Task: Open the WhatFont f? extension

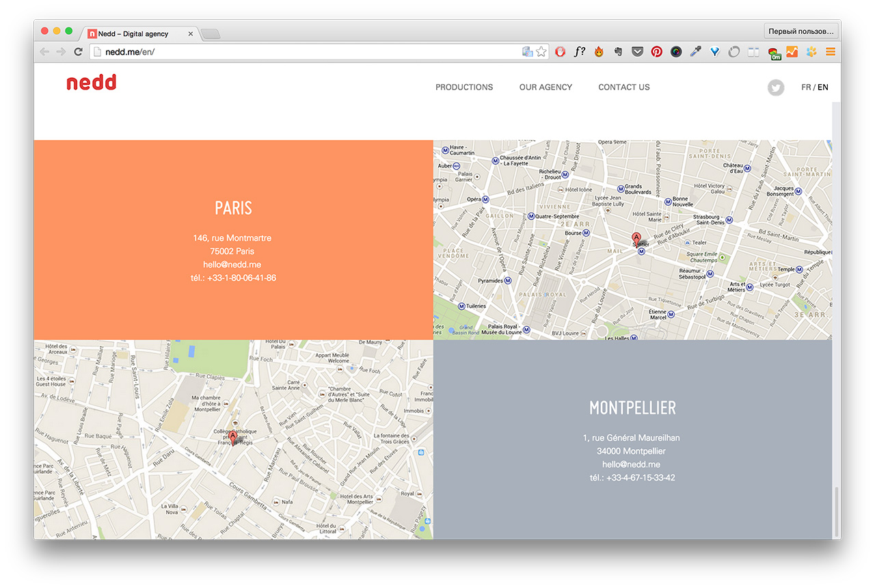Action: (x=579, y=51)
